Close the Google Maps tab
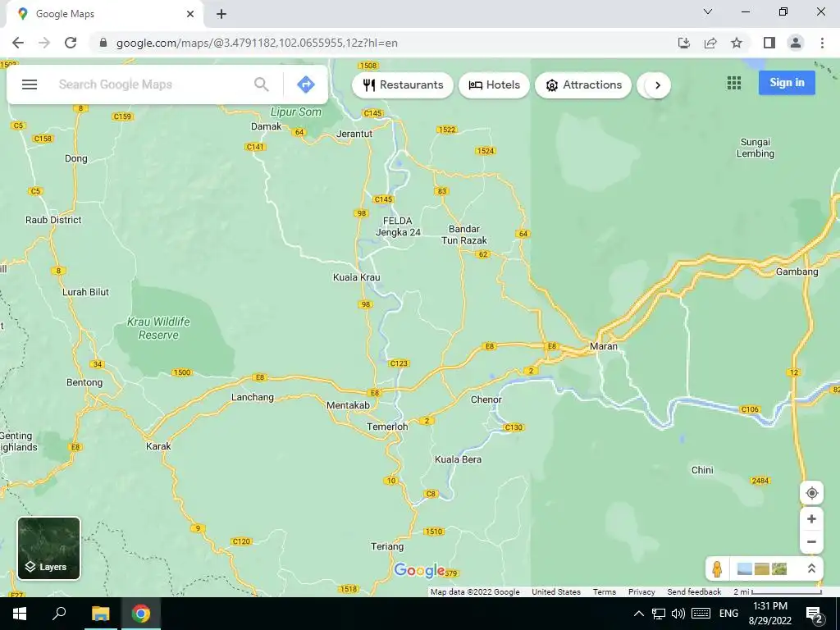This screenshot has height=630, width=840. [x=190, y=14]
